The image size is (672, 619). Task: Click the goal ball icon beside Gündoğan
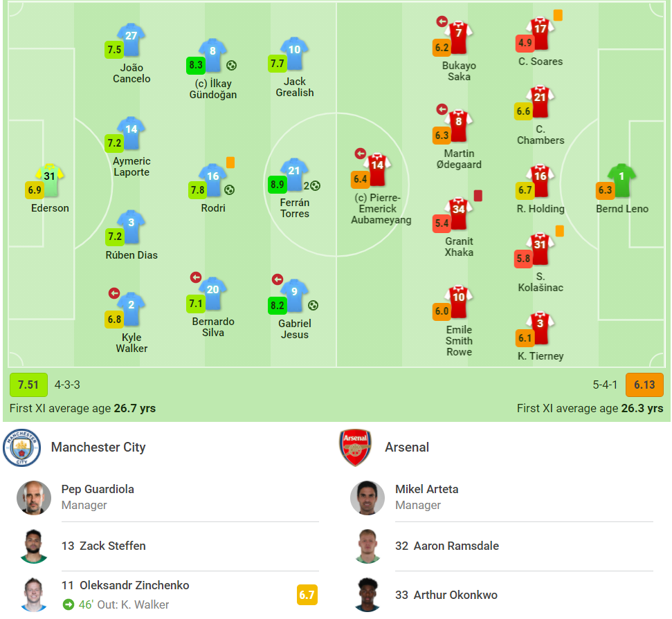(231, 66)
